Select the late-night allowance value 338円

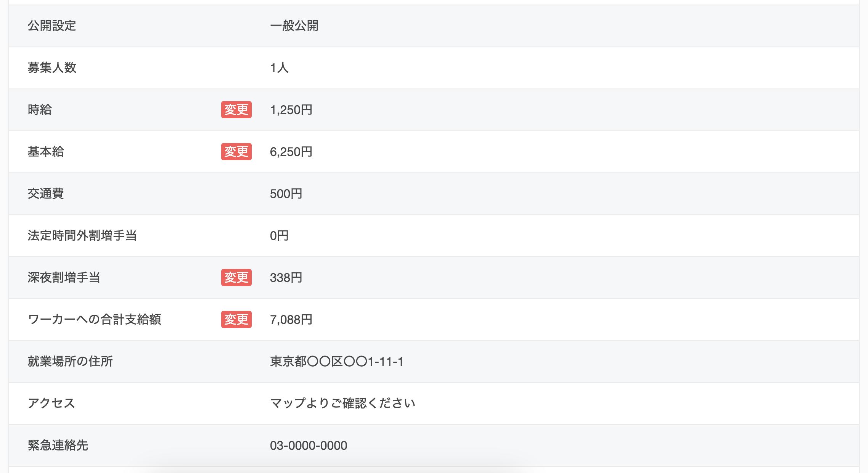286,278
